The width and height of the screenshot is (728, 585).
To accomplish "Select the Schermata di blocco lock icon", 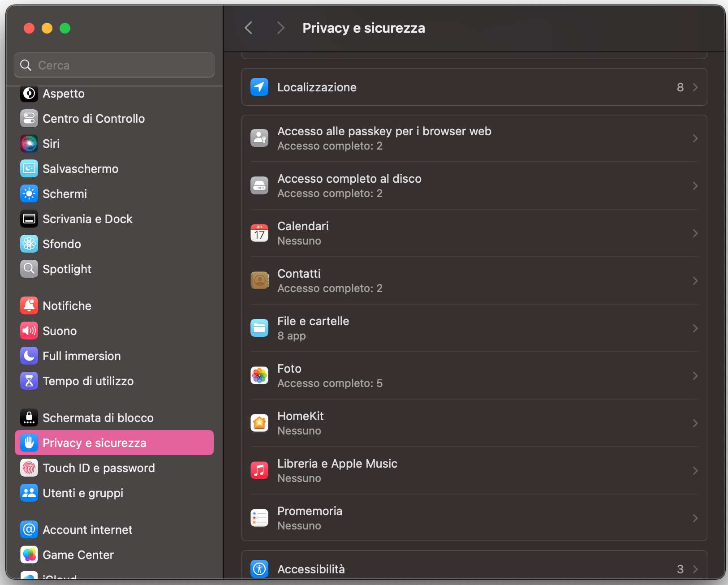I will (x=29, y=417).
